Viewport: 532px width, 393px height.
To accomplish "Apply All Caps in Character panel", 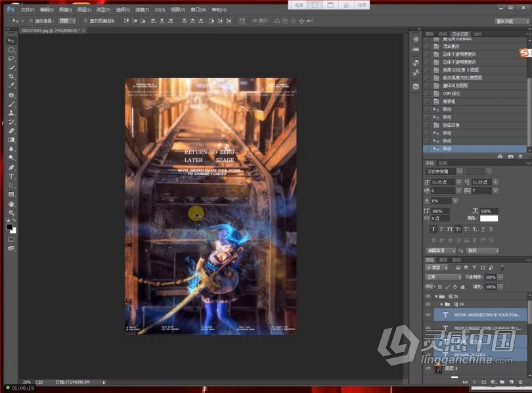I will 449,229.
